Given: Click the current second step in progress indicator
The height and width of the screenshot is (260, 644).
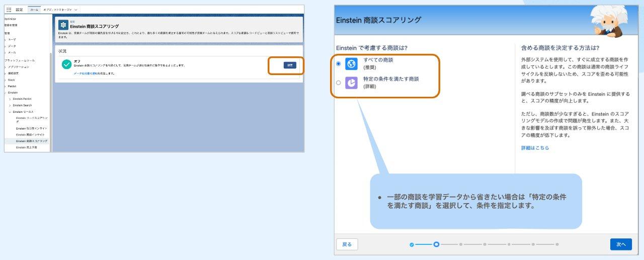Looking at the screenshot, I should click(x=436, y=244).
